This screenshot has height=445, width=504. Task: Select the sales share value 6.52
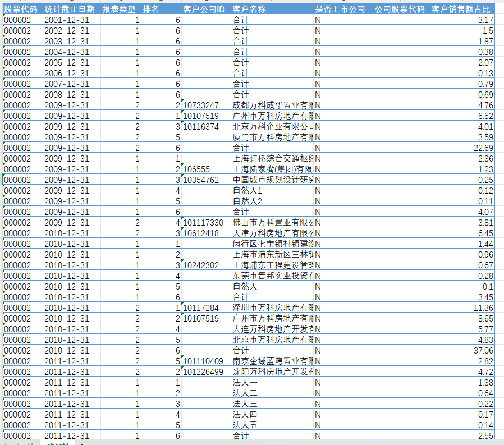pyautogui.click(x=462, y=116)
